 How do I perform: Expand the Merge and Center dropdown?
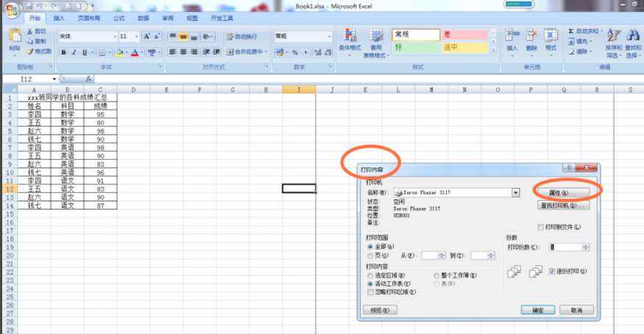coord(266,51)
